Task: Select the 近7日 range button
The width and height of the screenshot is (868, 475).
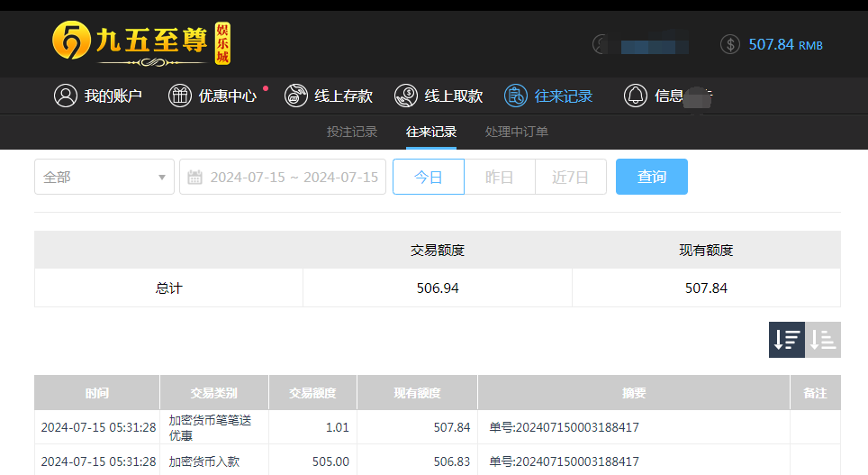Action: point(570,177)
